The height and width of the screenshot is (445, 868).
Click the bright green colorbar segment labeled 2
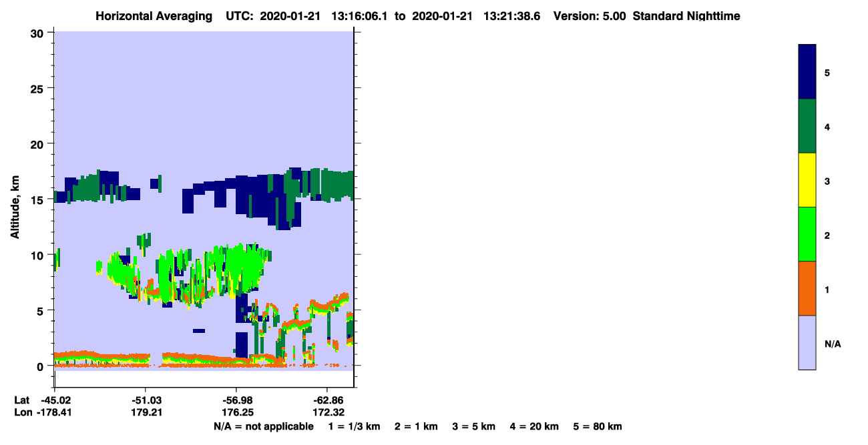807,234
